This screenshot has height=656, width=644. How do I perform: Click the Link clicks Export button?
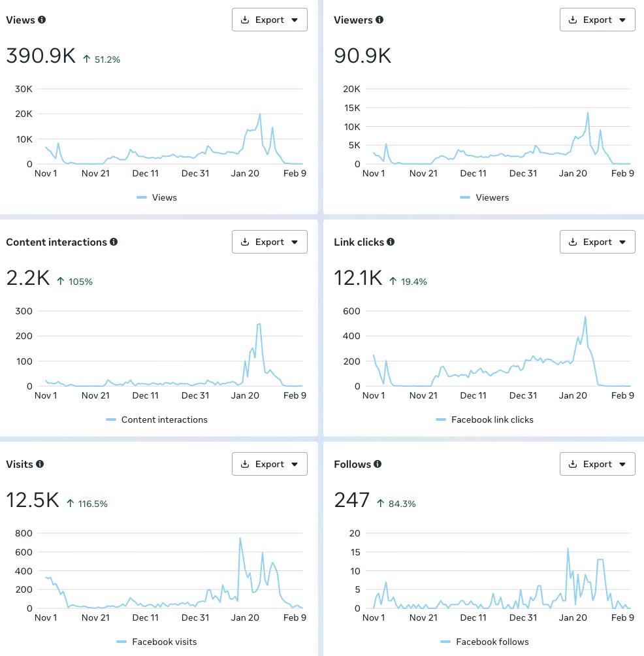(x=597, y=242)
